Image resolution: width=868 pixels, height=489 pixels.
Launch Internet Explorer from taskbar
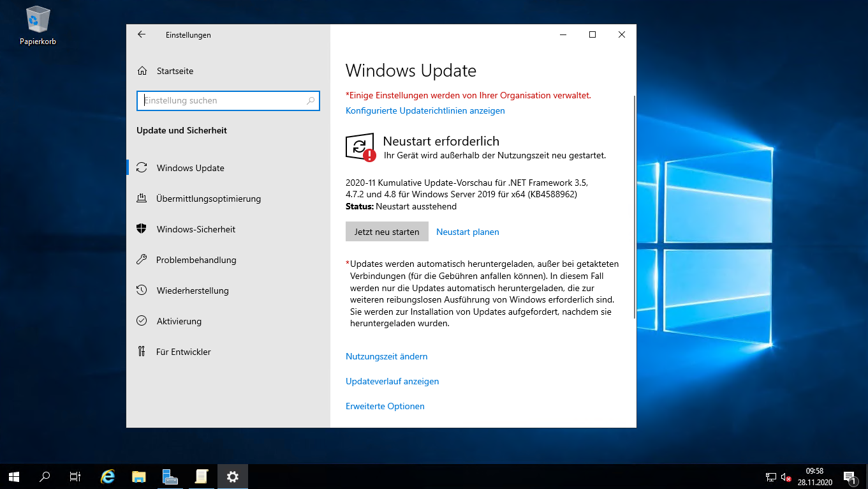108,476
